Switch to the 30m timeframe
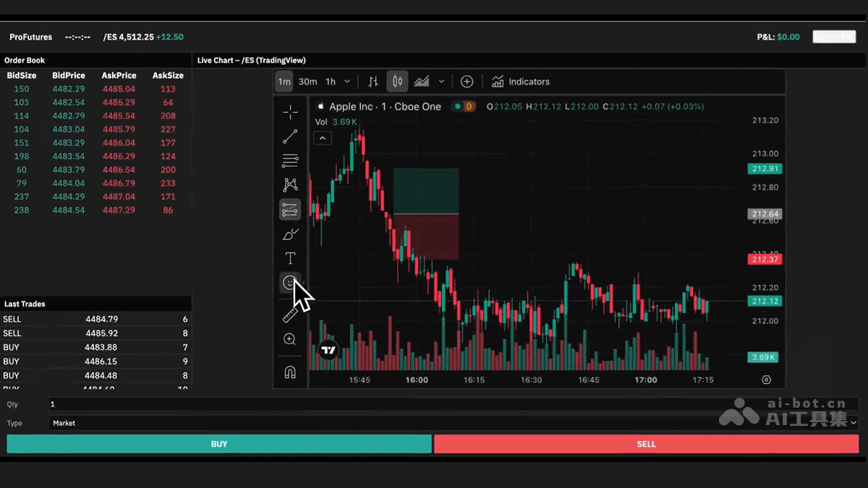Viewport: 868px width, 488px height. tap(307, 82)
